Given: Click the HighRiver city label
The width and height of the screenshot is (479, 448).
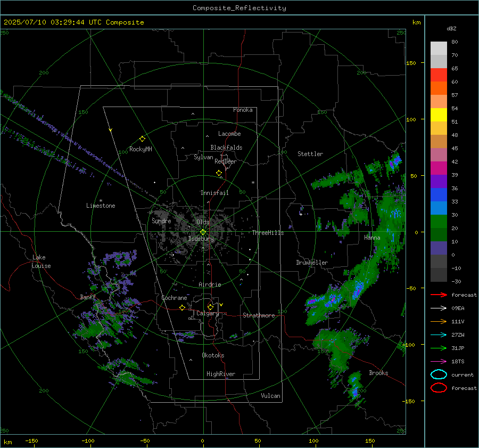Looking at the screenshot, I should pyautogui.click(x=221, y=374).
